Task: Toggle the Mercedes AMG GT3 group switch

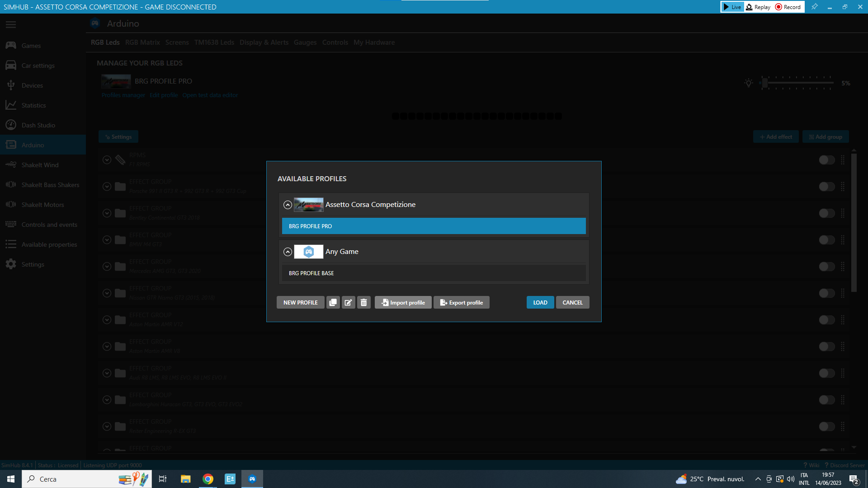Action: coord(827,267)
